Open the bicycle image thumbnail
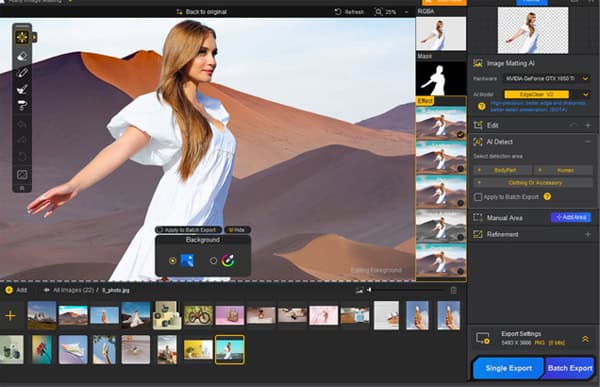Screen dimensions: 600x387 198,315
